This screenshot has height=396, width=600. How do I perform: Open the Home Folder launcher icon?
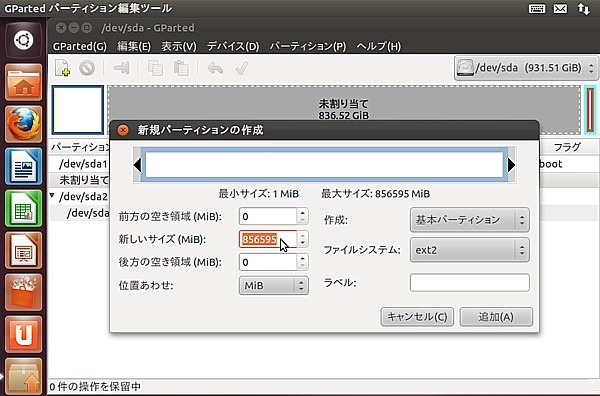[24, 82]
